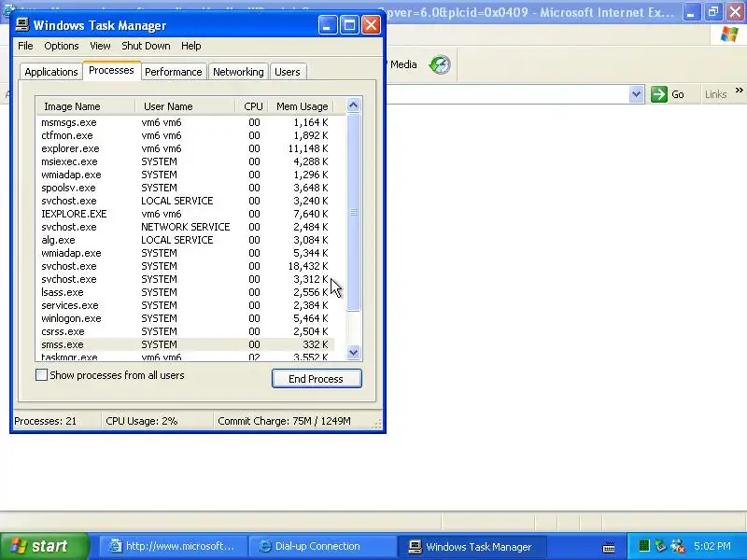Open the Windows Start menu

click(x=44, y=546)
